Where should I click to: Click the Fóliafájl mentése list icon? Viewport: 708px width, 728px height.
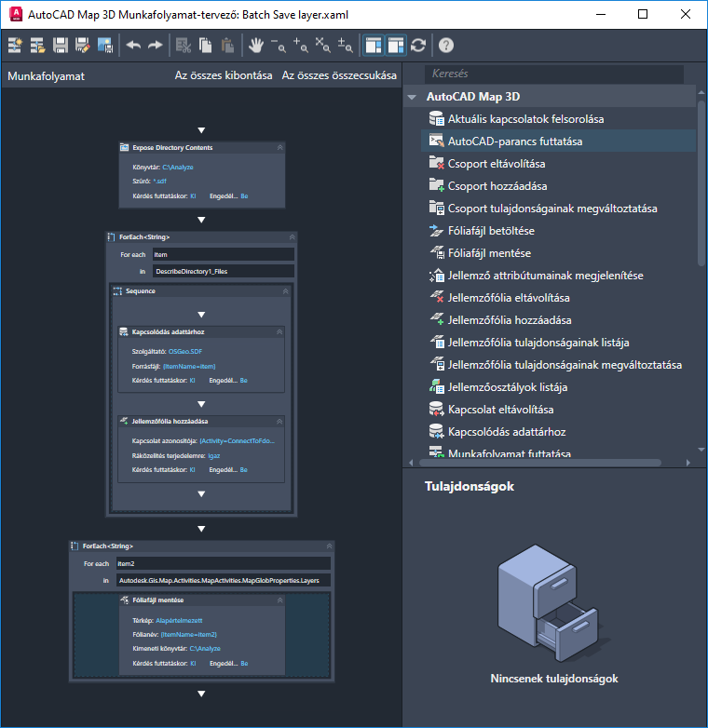pyautogui.click(x=436, y=252)
